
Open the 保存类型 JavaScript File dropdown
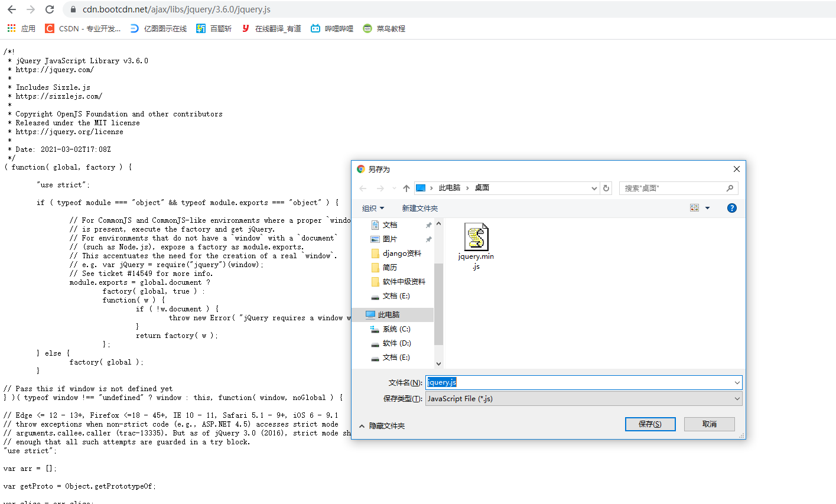click(x=736, y=398)
